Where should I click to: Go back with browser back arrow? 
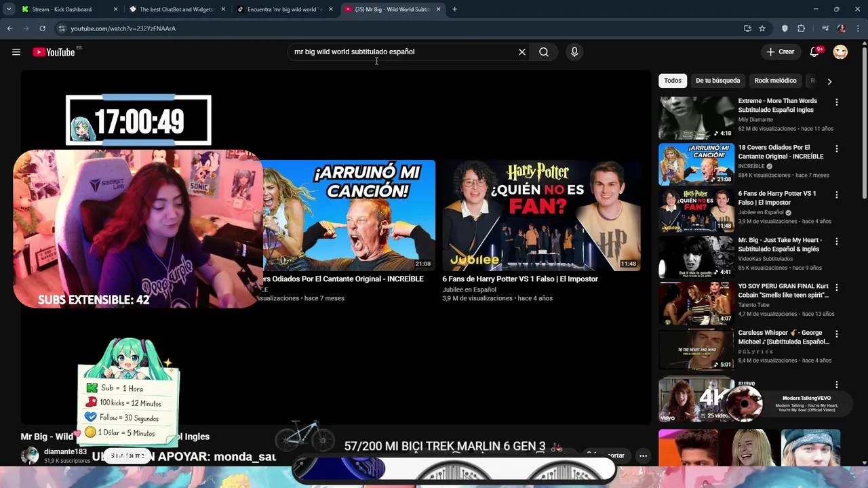(9, 28)
